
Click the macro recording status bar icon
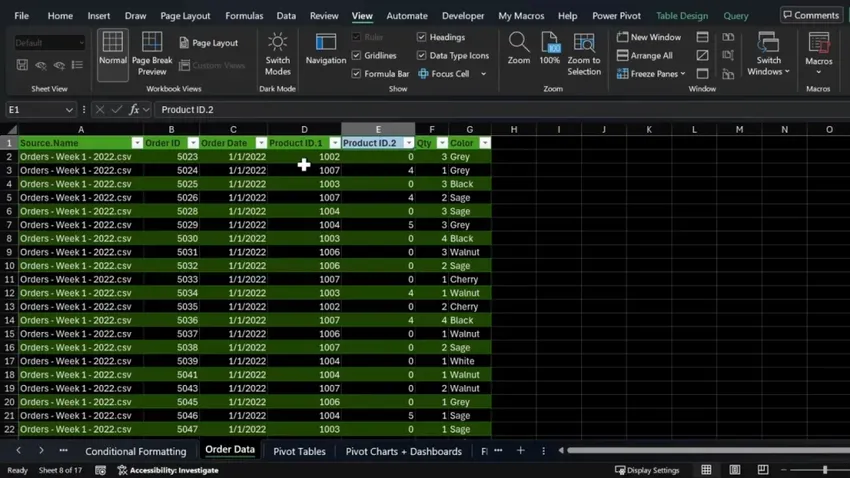coord(100,470)
